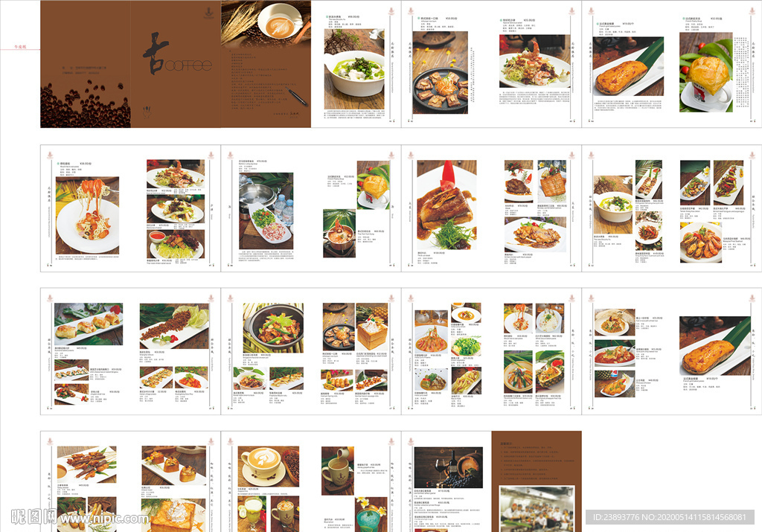Open the black clay pot stir-fry photo

coord(273,328)
